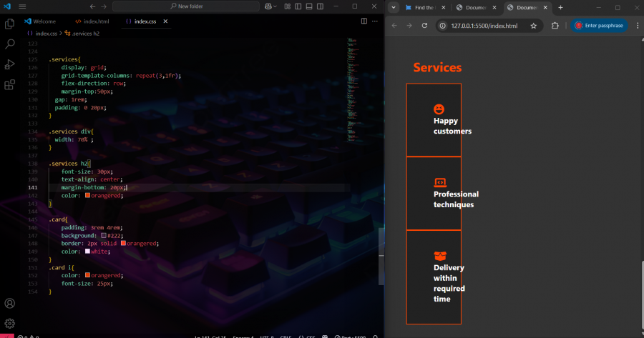644x338 pixels.
Task: Open the Explorer view in activity bar
Action: click(x=10, y=24)
